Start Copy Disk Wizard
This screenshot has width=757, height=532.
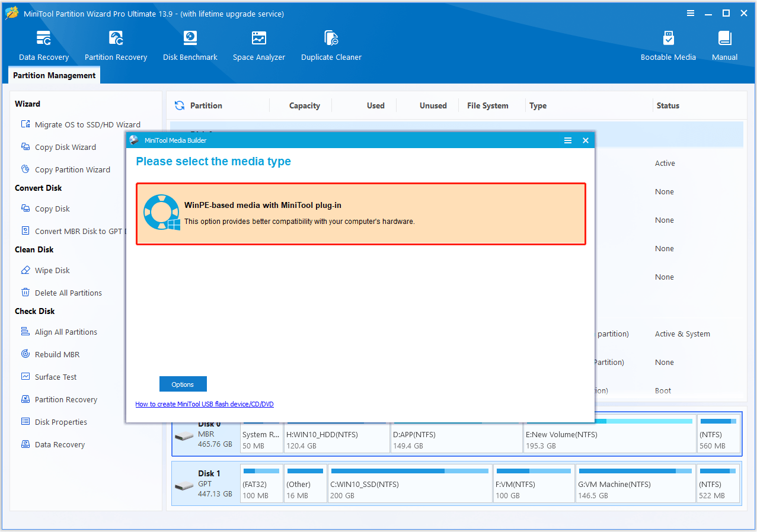[58, 147]
